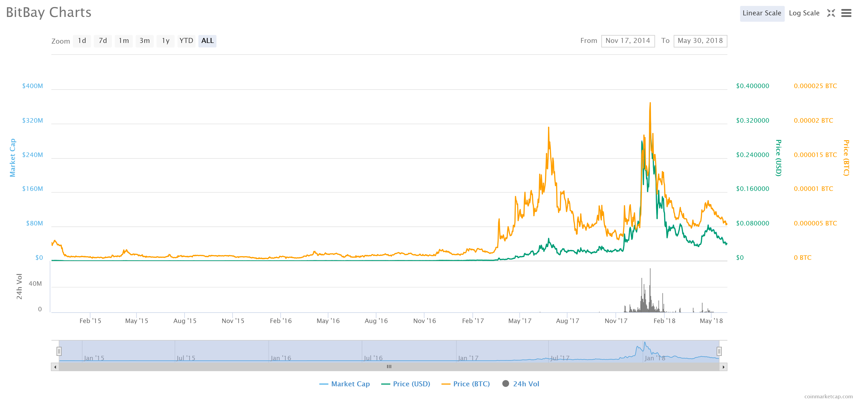Click the $80M market cap axis label
This screenshot has height=401, width=868.
[x=34, y=223]
